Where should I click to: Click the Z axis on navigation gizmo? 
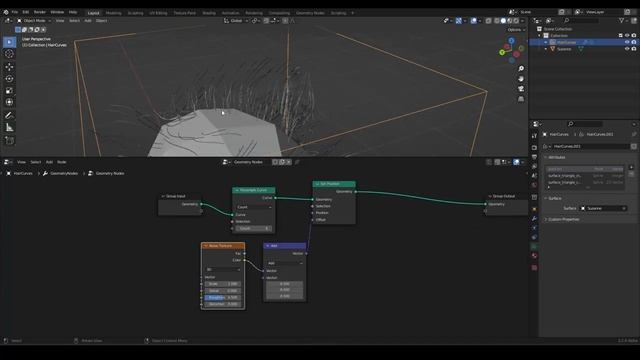point(511,41)
